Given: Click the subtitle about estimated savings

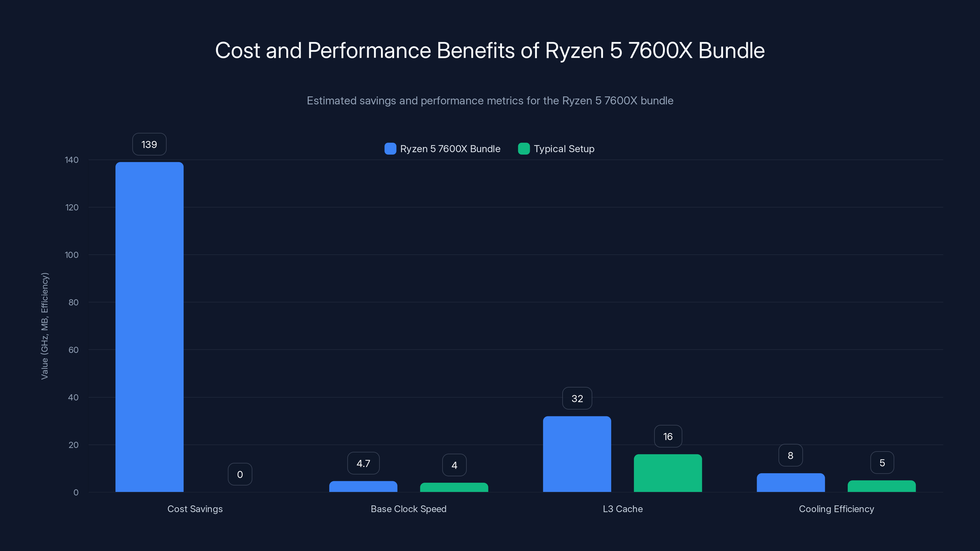Looking at the screenshot, I should [490, 101].
